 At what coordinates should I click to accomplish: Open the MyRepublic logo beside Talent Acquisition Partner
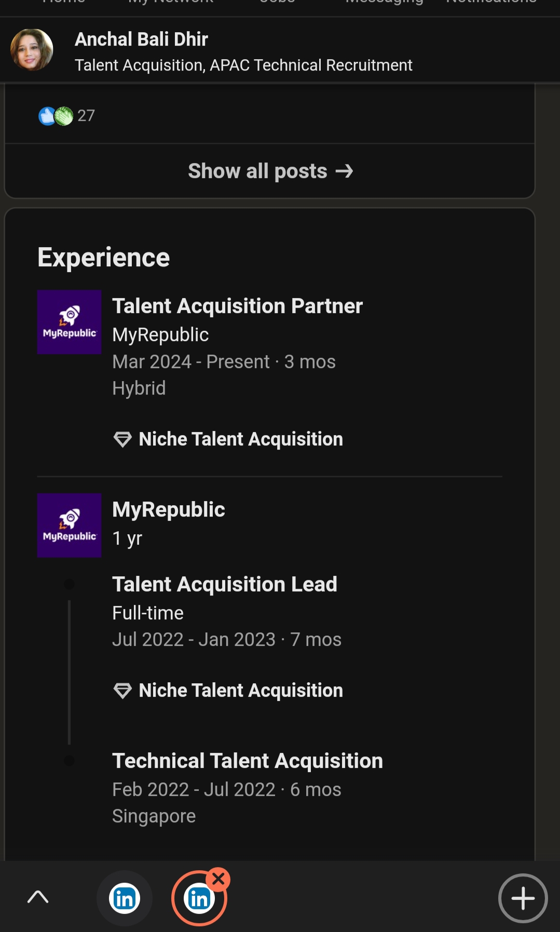tap(69, 322)
